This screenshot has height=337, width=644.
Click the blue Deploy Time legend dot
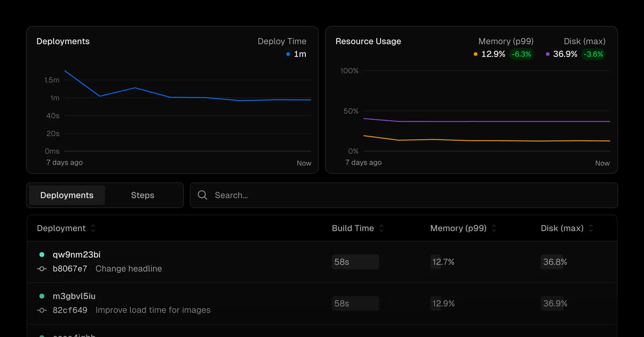288,54
